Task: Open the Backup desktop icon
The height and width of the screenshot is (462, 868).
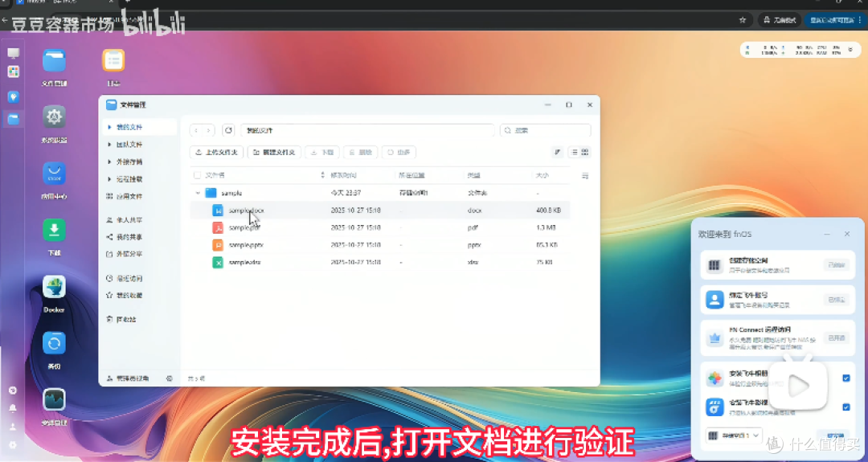Action: 54,343
